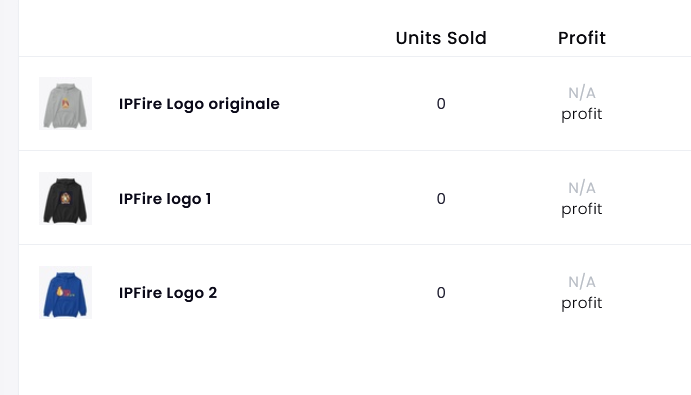Click N/A profit value for IPFire Logo 2
The height and width of the screenshot is (395, 691).
[x=582, y=282]
